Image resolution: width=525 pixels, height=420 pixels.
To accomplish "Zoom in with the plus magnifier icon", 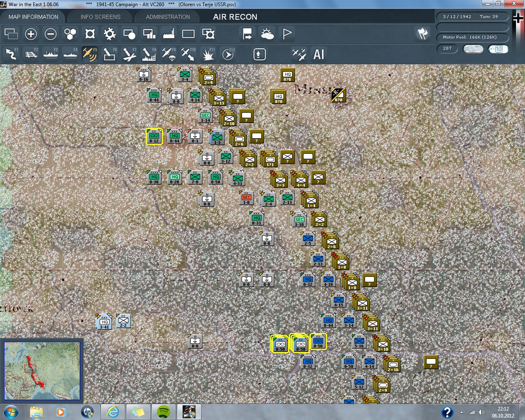I will coord(31,34).
